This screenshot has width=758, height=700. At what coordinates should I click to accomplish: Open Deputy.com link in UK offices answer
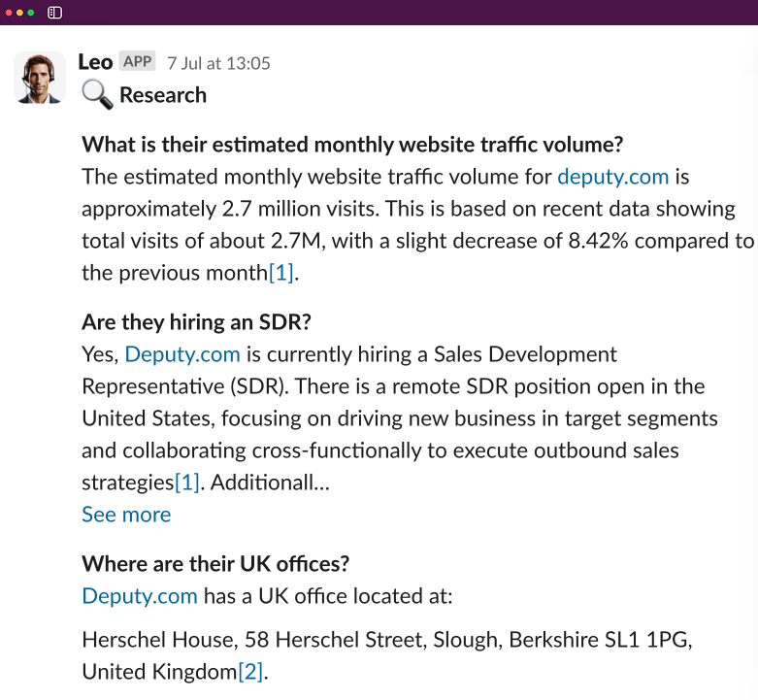[140, 596]
